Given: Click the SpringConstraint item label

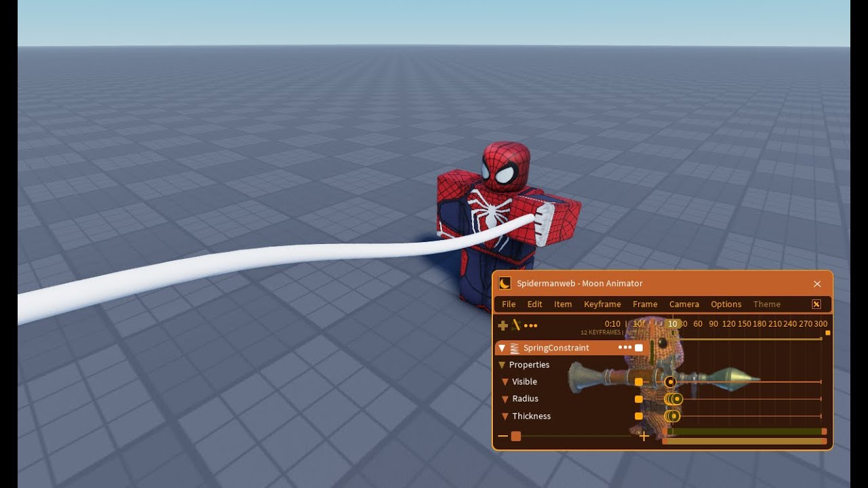Looking at the screenshot, I should click(x=556, y=348).
